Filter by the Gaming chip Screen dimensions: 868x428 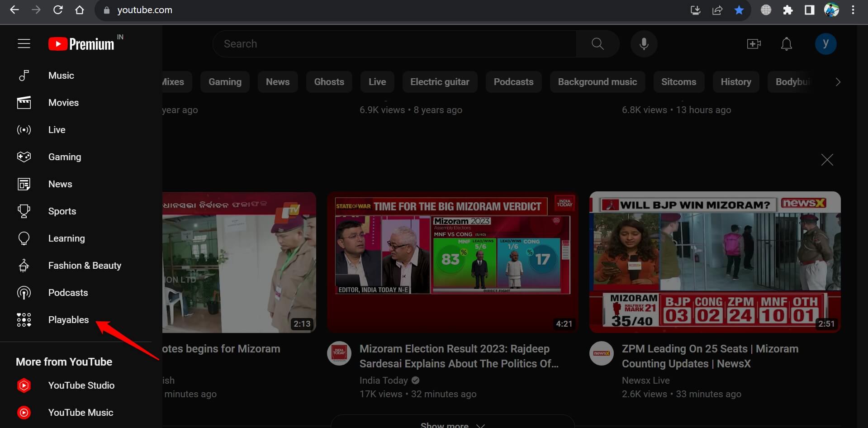[x=225, y=82]
